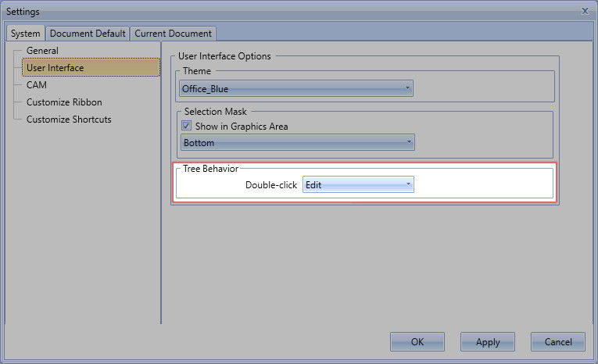The width and height of the screenshot is (598, 364).
Task: Open the CAM settings category
Action: pos(37,85)
